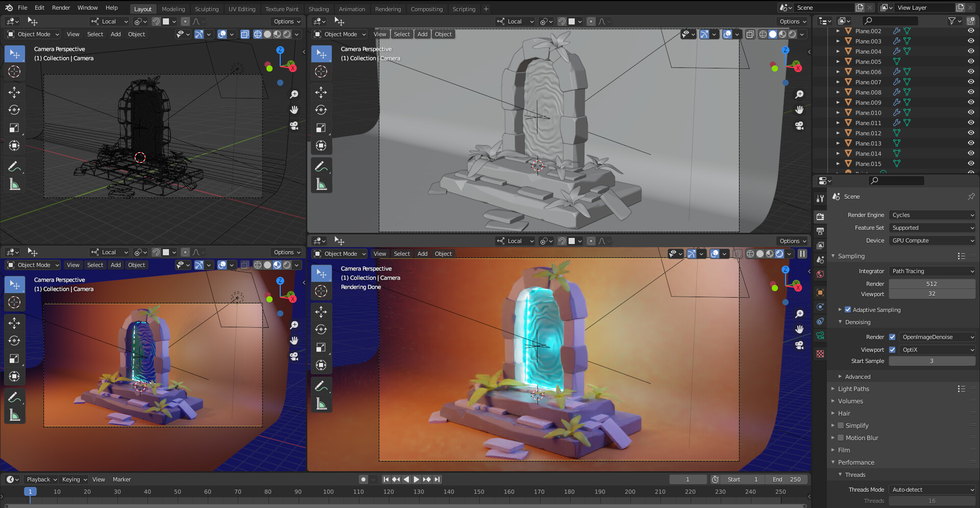Toggle X-ray mode in the viewport header
Image resolution: width=980 pixels, height=508 pixels.
pyautogui.click(x=750, y=34)
